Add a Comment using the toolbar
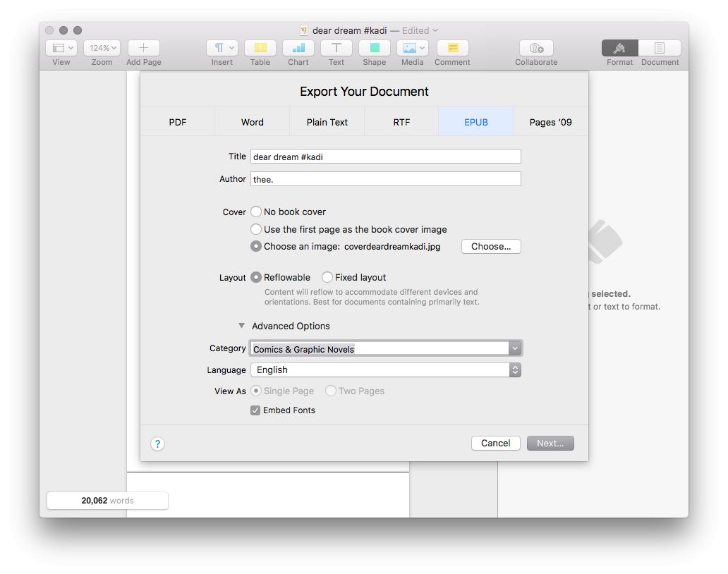The image size is (728, 574). click(452, 48)
